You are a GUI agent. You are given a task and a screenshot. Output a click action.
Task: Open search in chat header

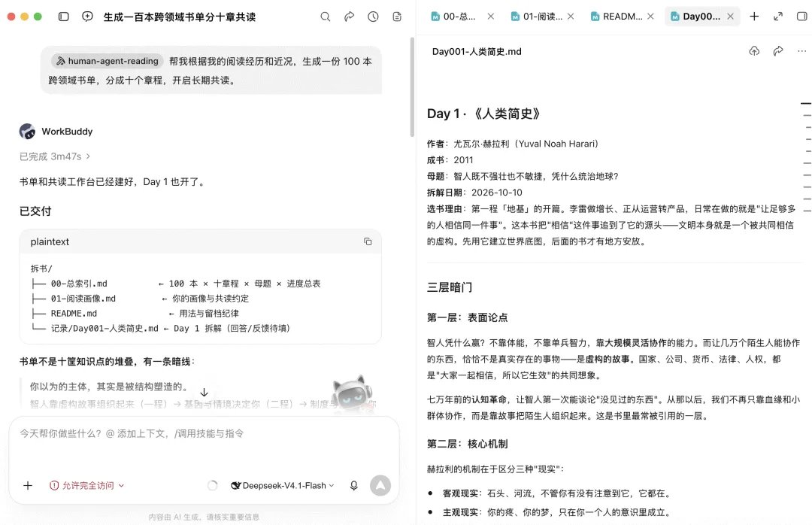[x=326, y=17]
